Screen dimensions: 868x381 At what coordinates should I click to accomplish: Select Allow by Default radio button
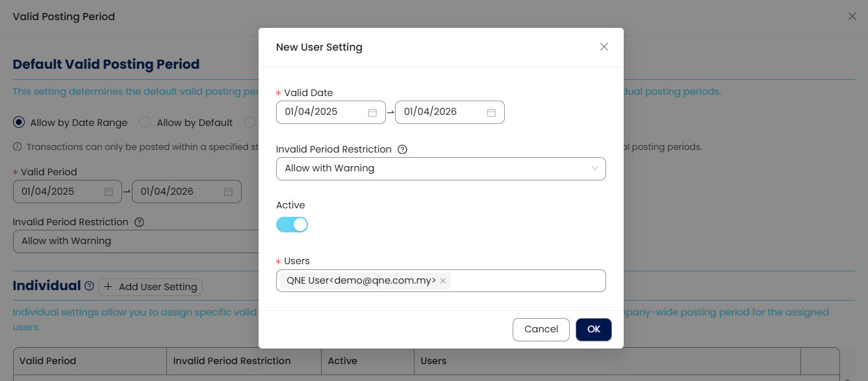tap(145, 122)
